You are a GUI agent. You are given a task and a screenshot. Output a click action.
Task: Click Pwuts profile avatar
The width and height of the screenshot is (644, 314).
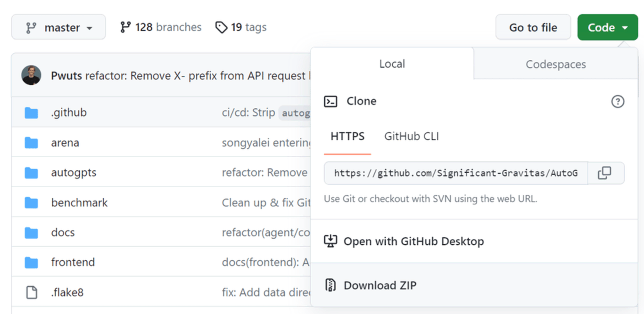coord(31,74)
